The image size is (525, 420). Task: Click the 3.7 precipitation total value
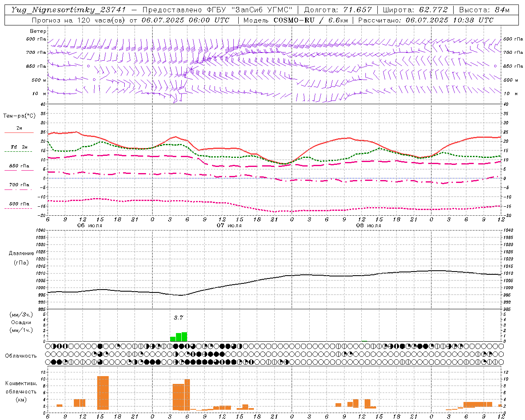[178, 317]
